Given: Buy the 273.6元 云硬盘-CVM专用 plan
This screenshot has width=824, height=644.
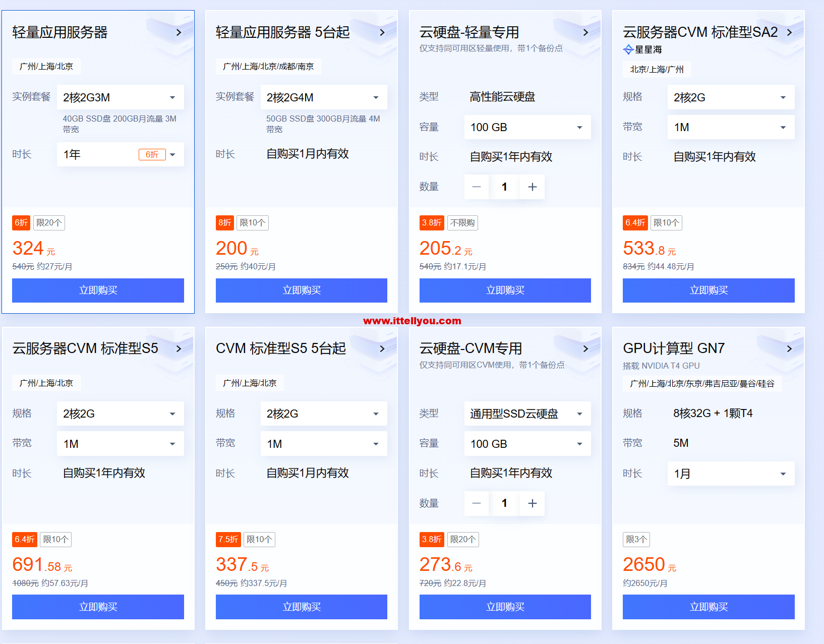Looking at the screenshot, I should click(505, 607).
